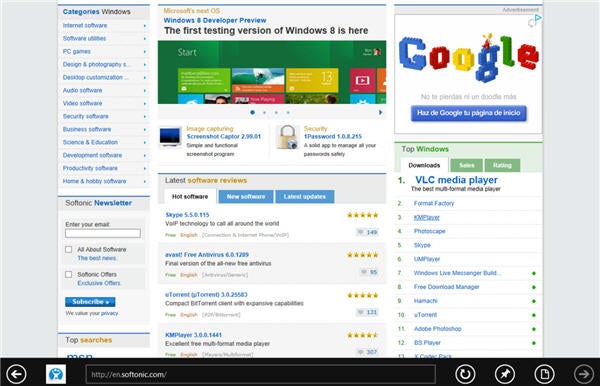Open the avast! Free Antivirus review link
This screenshot has width=600, height=386.
coord(207,255)
